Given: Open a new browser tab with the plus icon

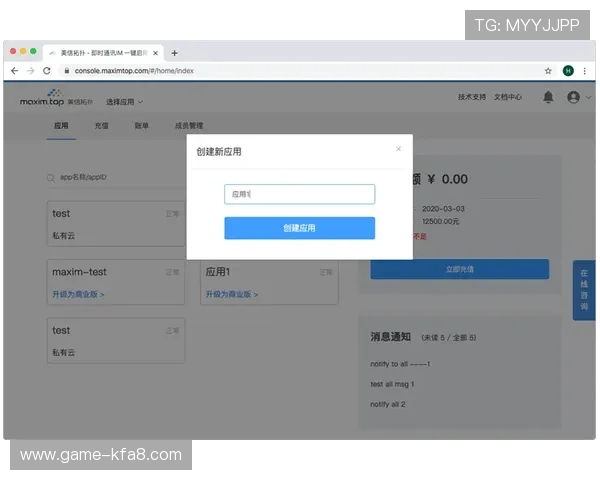Looking at the screenshot, I should (174, 53).
